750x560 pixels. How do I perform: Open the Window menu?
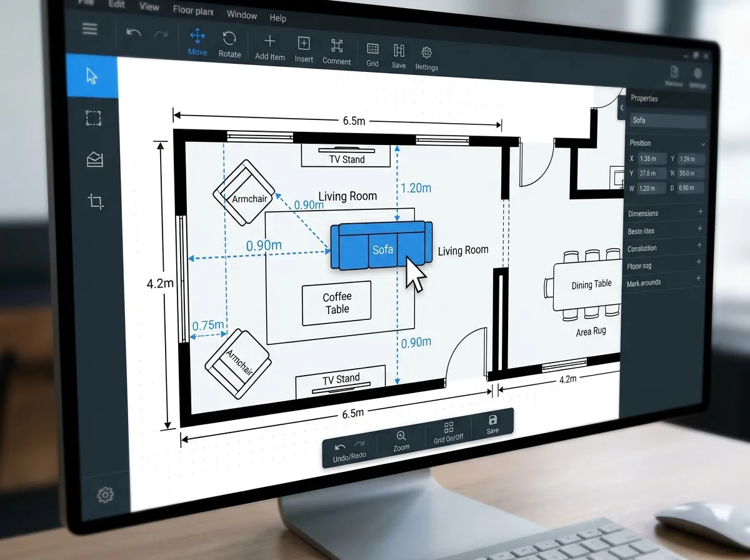(242, 14)
